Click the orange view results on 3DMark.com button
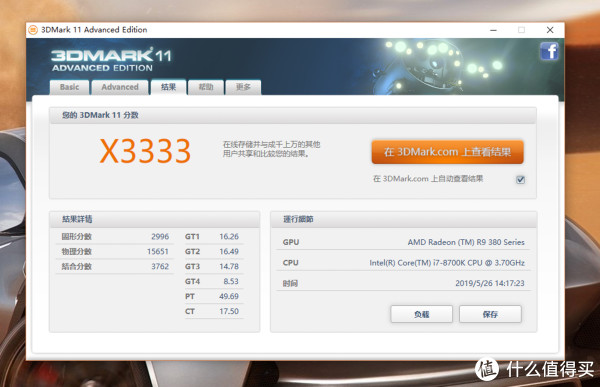This screenshot has width=600, height=387. tap(447, 152)
